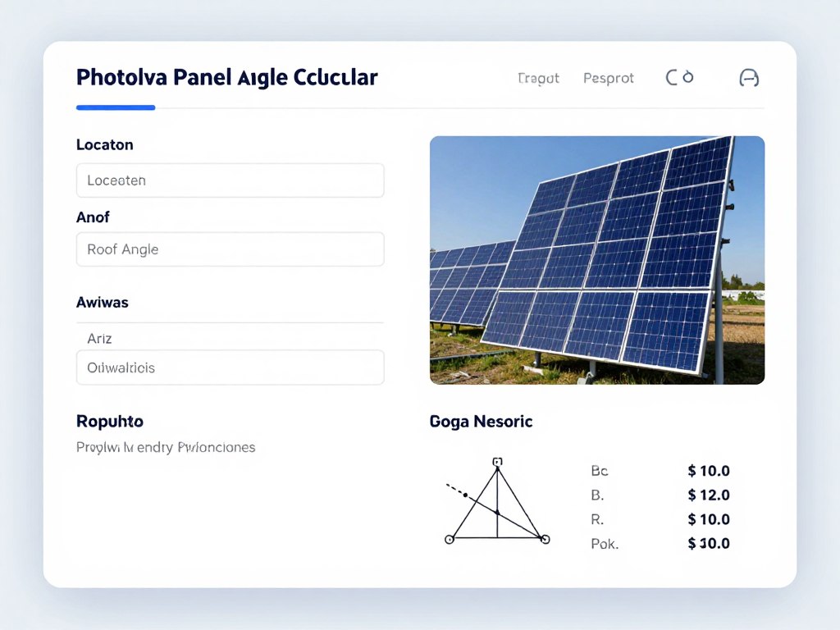Switch to the Pesprot tab
This screenshot has height=630, width=840.
coord(608,78)
